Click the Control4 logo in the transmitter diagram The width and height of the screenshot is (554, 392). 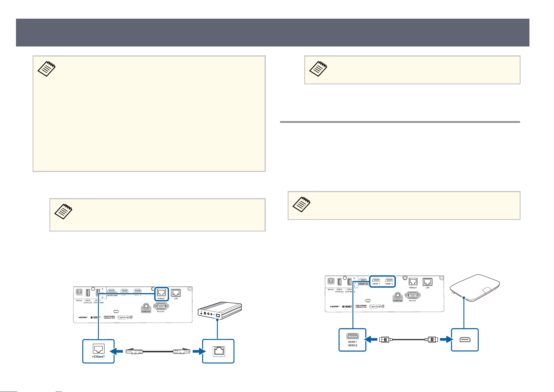click(125, 317)
